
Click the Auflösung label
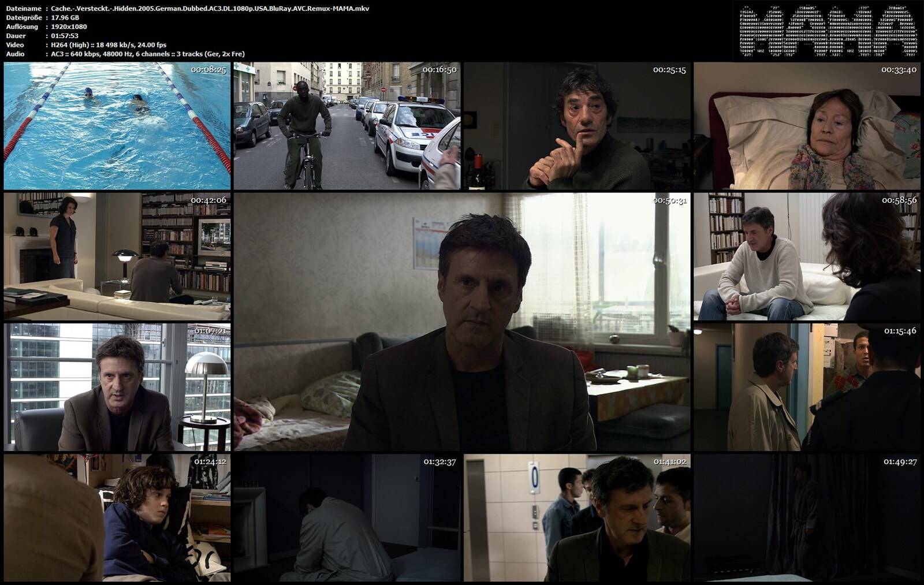pyautogui.click(x=22, y=27)
